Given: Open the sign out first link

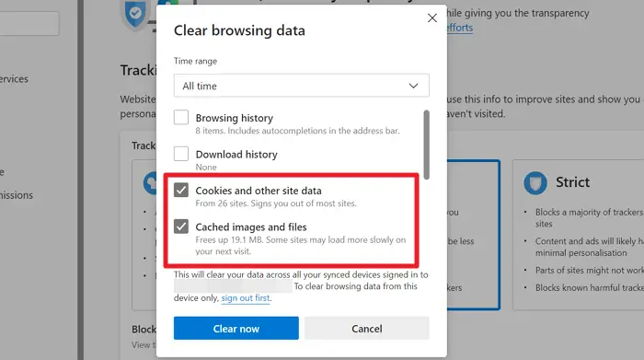Looking at the screenshot, I should point(246,298).
